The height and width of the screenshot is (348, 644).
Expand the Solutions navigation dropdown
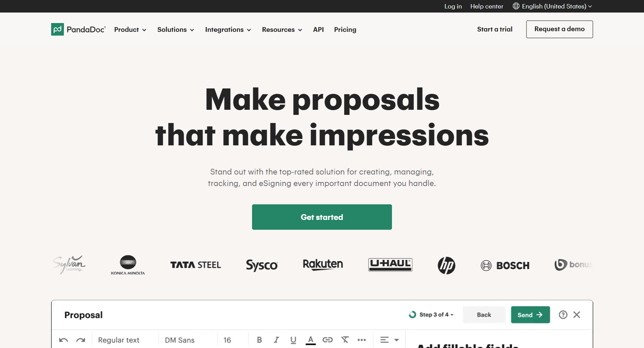pyautogui.click(x=175, y=29)
